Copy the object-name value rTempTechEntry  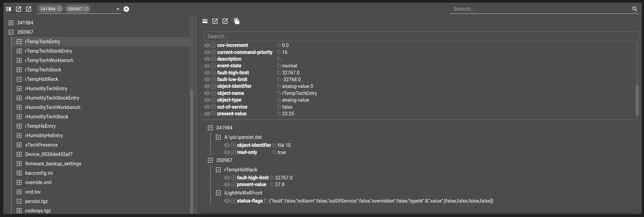[x=279, y=93]
